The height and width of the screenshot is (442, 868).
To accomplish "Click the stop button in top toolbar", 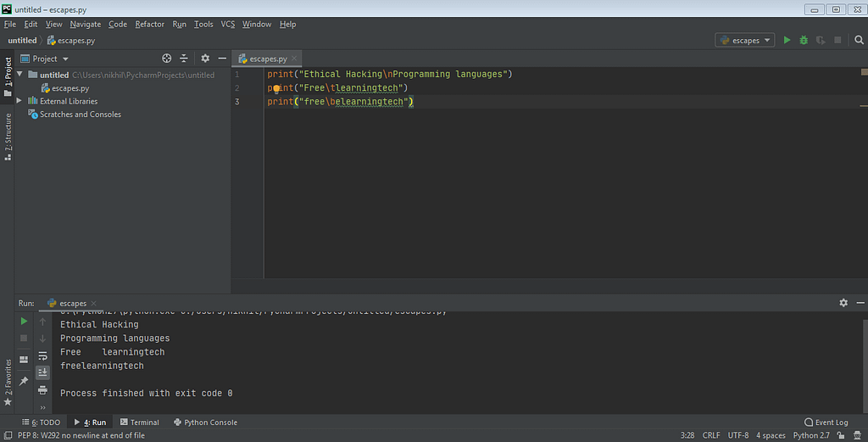I will 837,40.
